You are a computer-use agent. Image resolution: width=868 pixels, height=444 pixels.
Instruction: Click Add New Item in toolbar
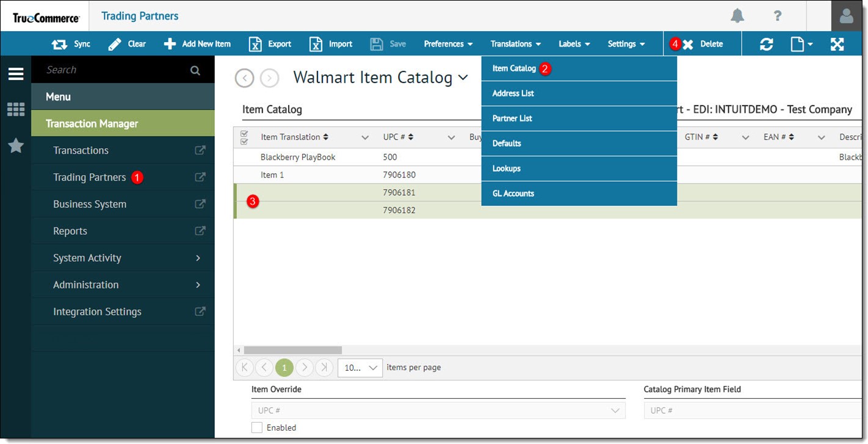pyautogui.click(x=198, y=44)
